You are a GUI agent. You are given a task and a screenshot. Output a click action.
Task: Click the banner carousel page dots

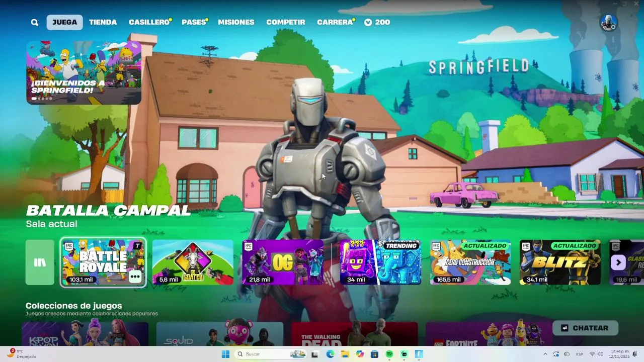pos(42,99)
